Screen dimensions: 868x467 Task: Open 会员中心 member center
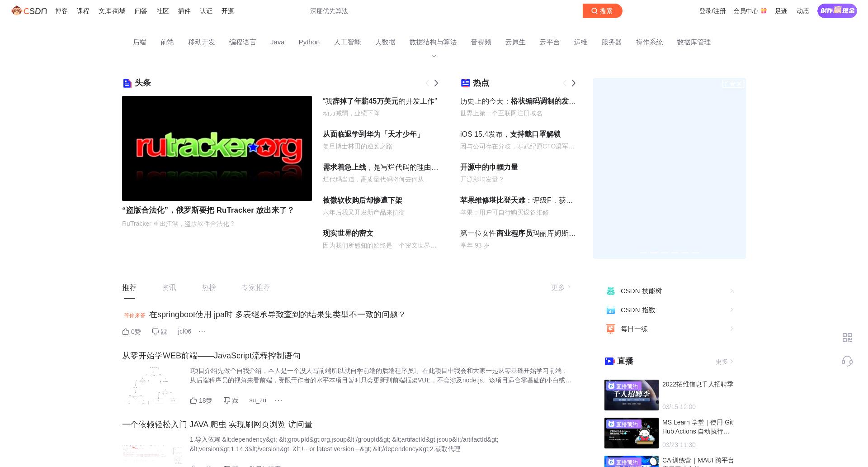tap(745, 11)
